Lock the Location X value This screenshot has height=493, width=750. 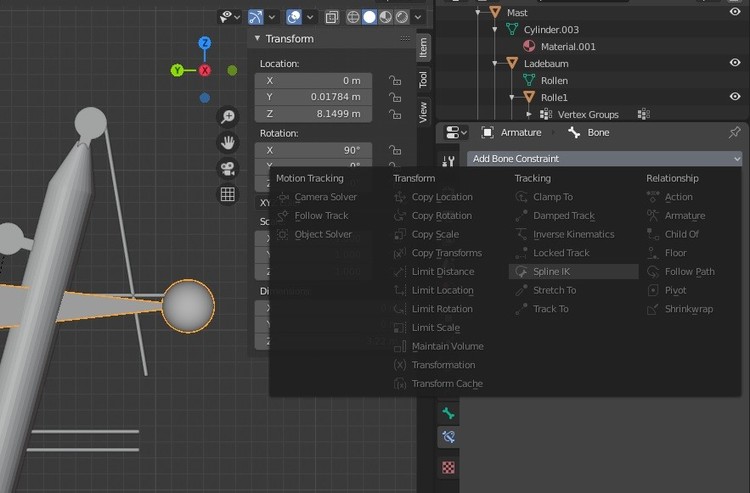click(395, 80)
